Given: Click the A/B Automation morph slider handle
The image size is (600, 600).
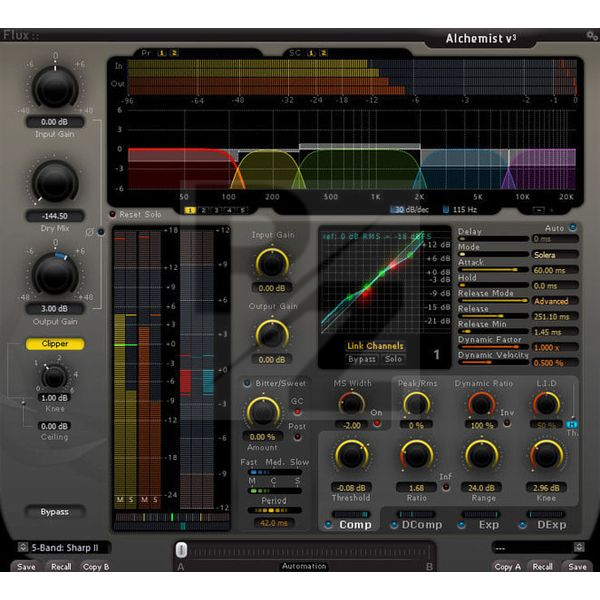Looking at the screenshot, I should (x=181, y=550).
